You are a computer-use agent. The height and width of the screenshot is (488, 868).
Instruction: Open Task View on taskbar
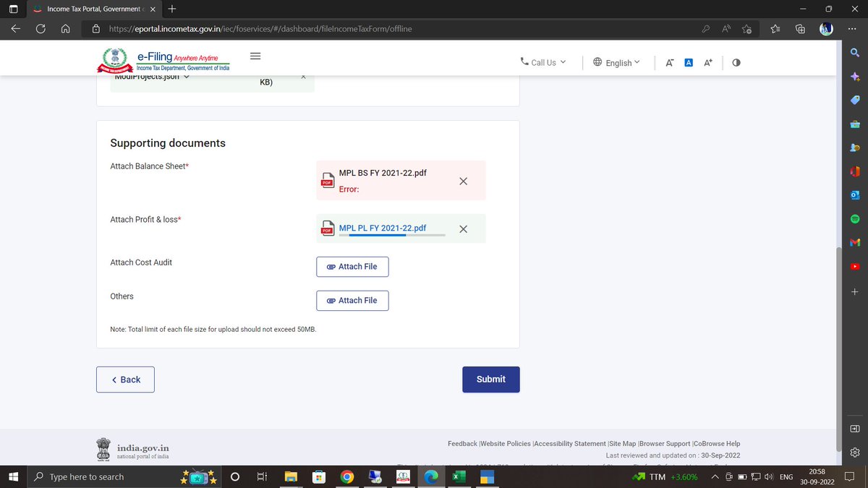coord(262,477)
